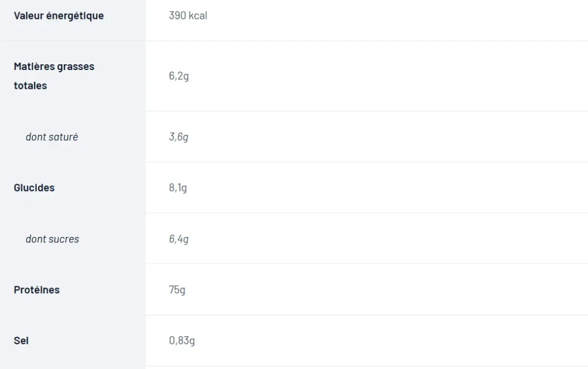Select the 0,83g salt value
Screen dimensions: 588x369
182,340
